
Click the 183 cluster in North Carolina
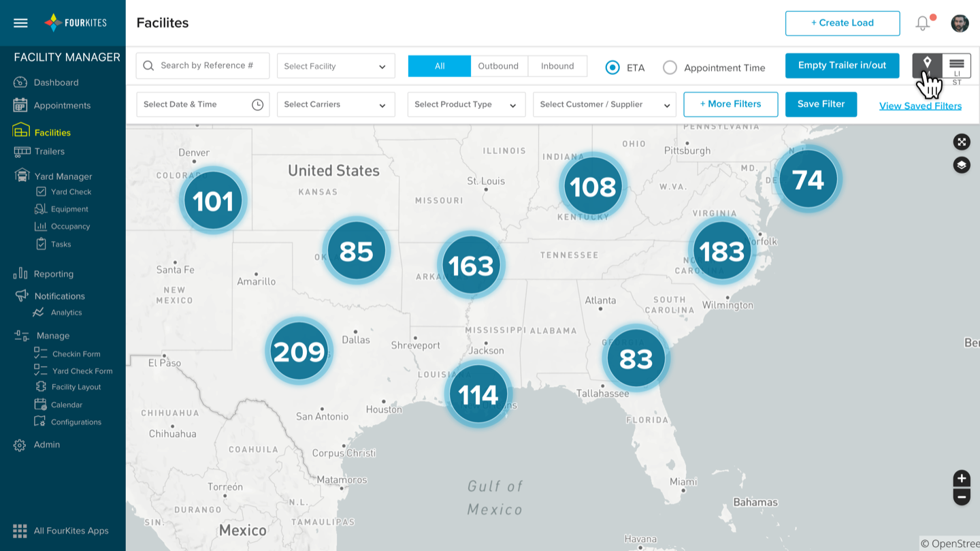[722, 251]
